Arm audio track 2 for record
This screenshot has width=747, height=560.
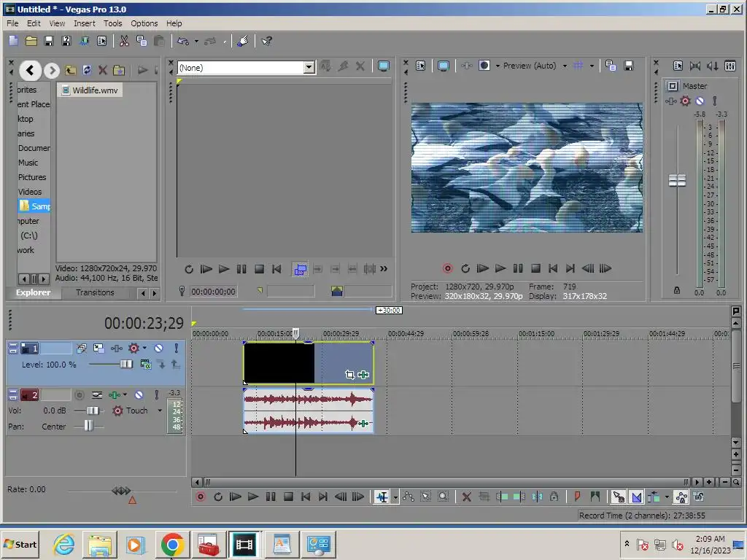point(80,394)
